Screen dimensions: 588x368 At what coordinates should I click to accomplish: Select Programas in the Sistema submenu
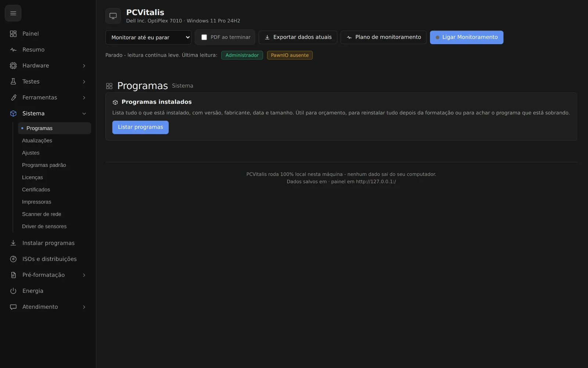point(54,128)
